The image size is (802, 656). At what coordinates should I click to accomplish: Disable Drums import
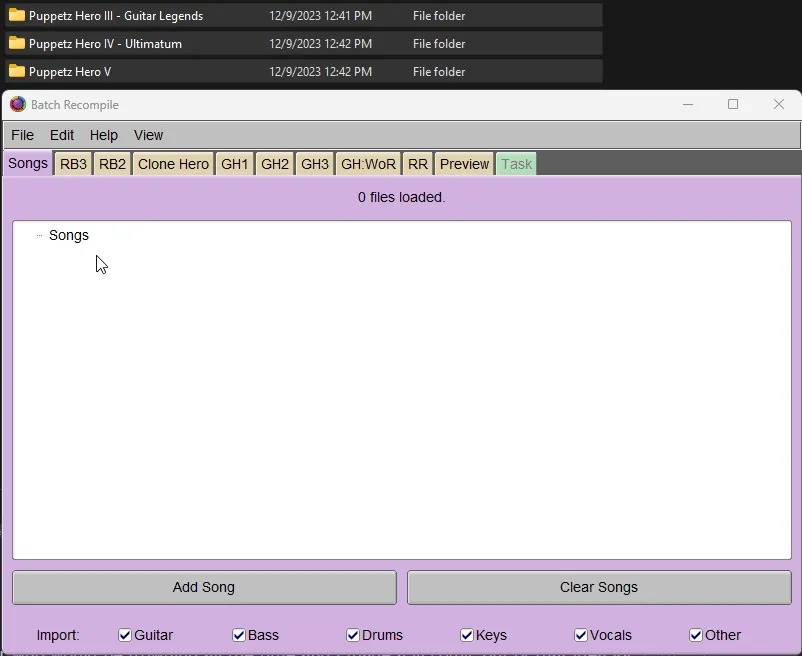point(352,635)
